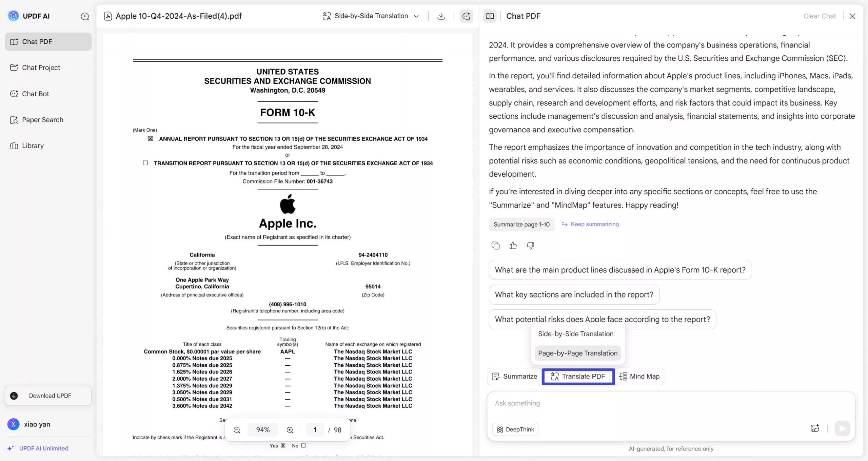The height and width of the screenshot is (461, 868).
Task: Click Clear Chat
Action: [x=819, y=16]
